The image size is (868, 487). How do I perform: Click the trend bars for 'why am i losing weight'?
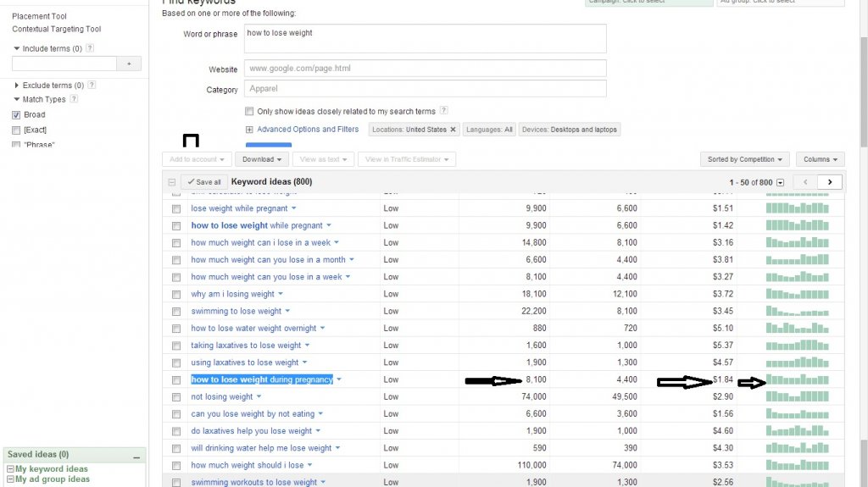tap(797, 294)
